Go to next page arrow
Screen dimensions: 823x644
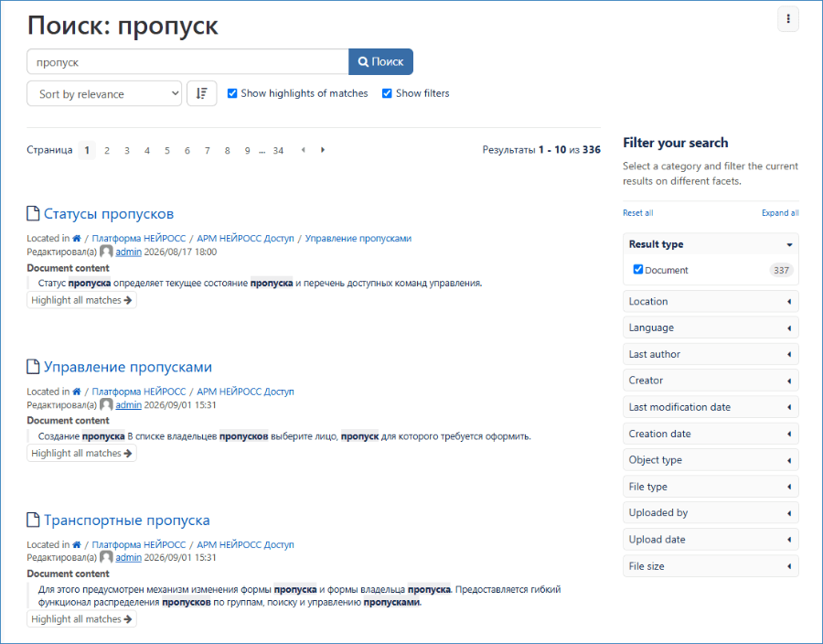tap(323, 150)
